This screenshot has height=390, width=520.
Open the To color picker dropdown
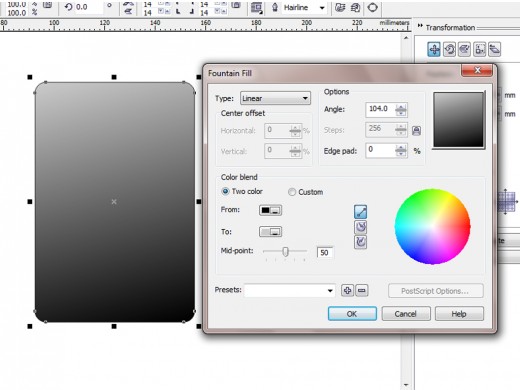[x=270, y=232]
